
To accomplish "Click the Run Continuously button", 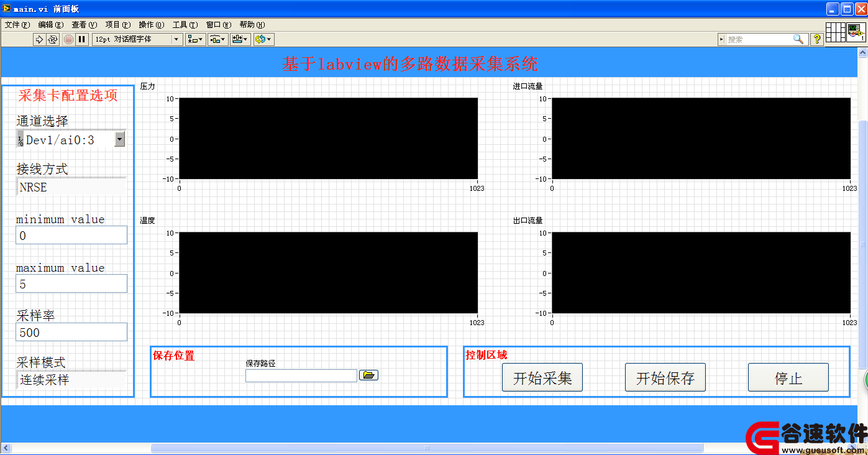I will (52, 39).
